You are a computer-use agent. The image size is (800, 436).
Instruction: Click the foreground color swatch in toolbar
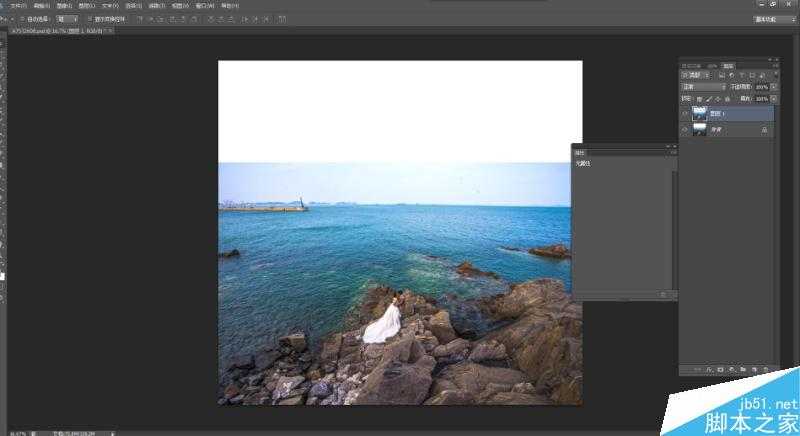pyautogui.click(x=3, y=275)
